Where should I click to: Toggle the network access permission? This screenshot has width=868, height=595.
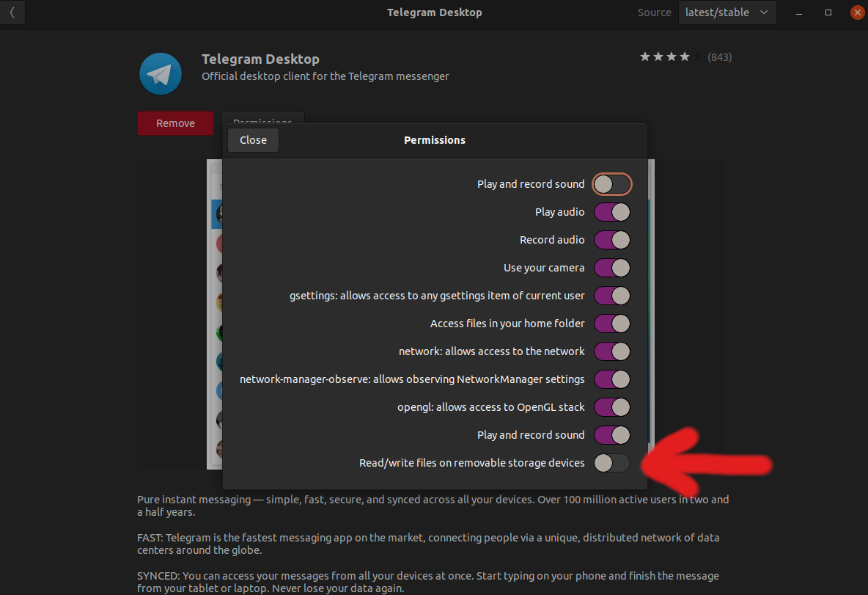(x=612, y=351)
